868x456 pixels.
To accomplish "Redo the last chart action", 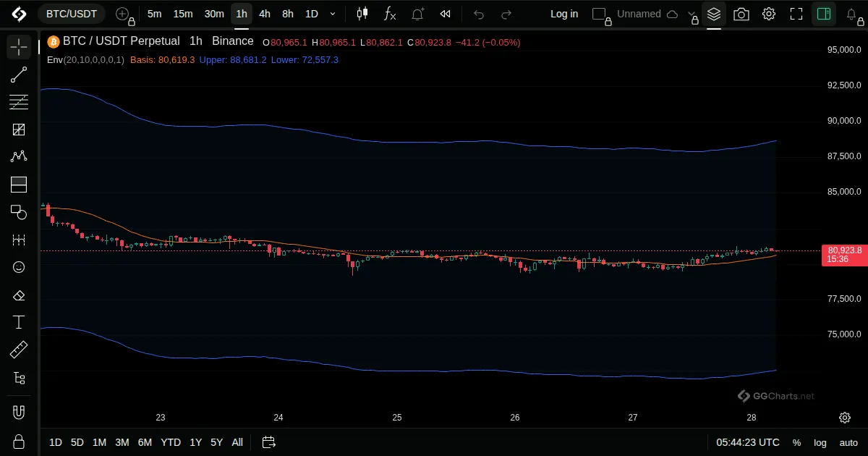I will 506,14.
